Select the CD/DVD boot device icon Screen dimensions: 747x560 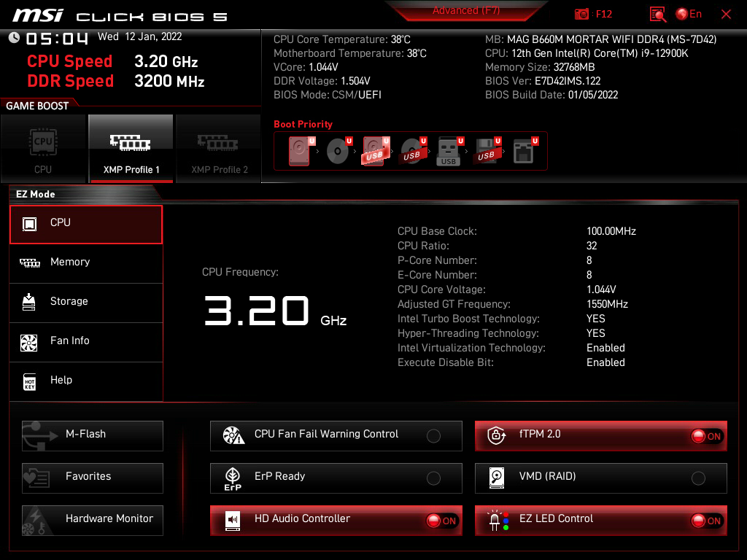(339, 151)
